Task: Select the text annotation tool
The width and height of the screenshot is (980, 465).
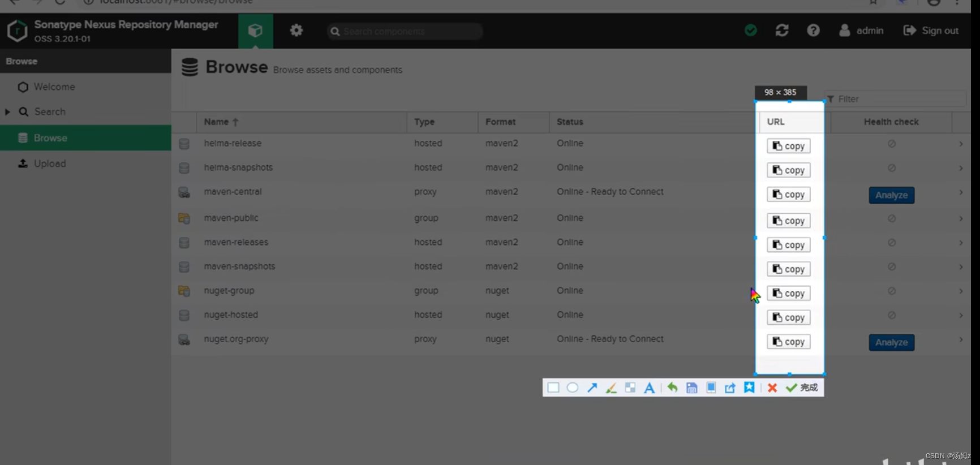Action: click(650, 388)
